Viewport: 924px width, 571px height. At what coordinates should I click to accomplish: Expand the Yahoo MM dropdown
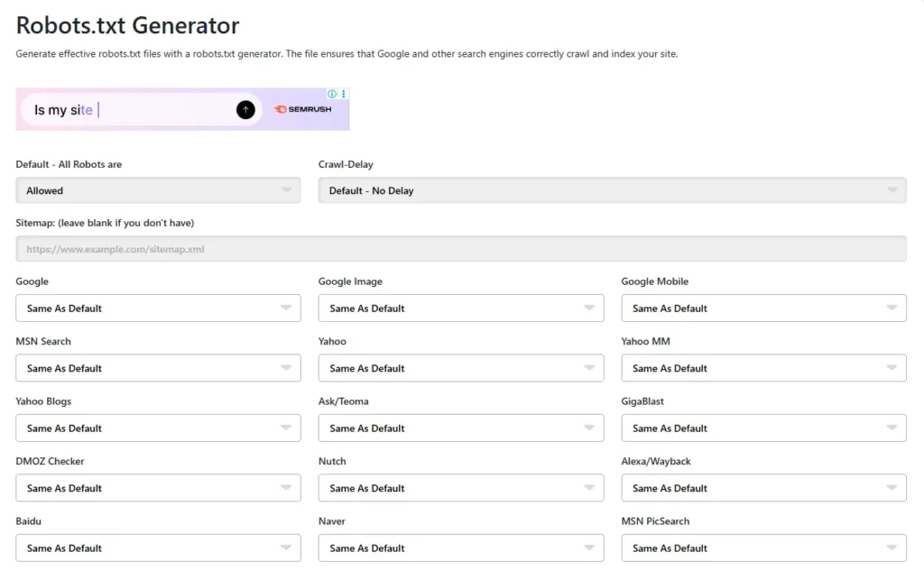point(763,368)
